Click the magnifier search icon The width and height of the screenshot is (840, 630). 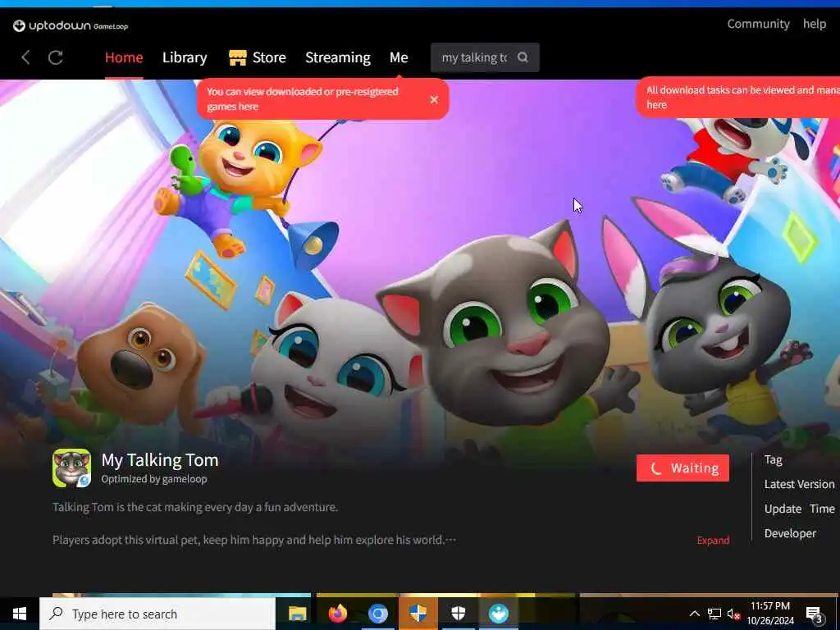523,57
